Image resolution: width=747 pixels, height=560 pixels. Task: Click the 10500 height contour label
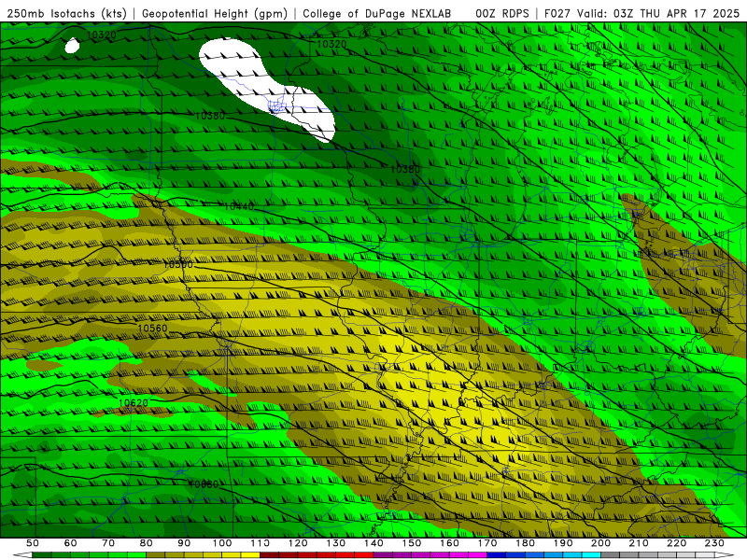177,264
